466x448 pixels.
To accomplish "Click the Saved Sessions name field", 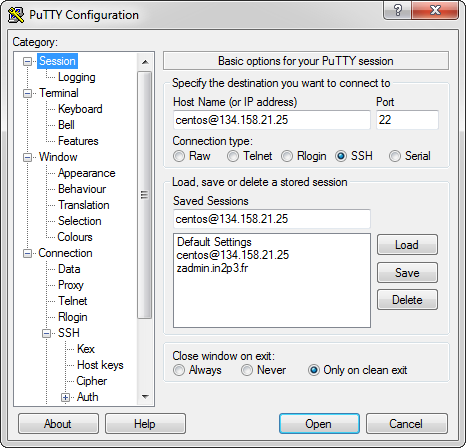I will click(x=272, y=219).
